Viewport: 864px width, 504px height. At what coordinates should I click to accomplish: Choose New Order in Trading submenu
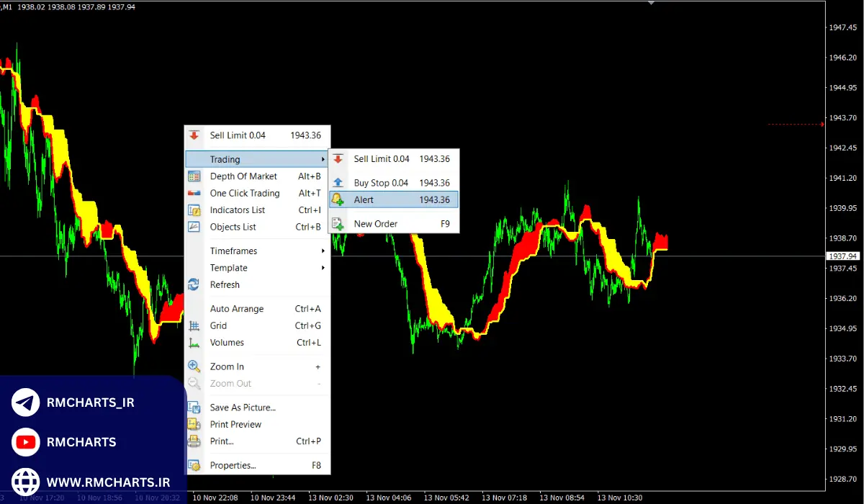(376, 224)
